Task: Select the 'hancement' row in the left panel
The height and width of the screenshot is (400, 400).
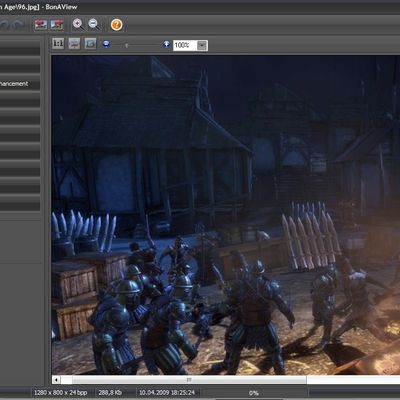Action: (x=20, y=84)
